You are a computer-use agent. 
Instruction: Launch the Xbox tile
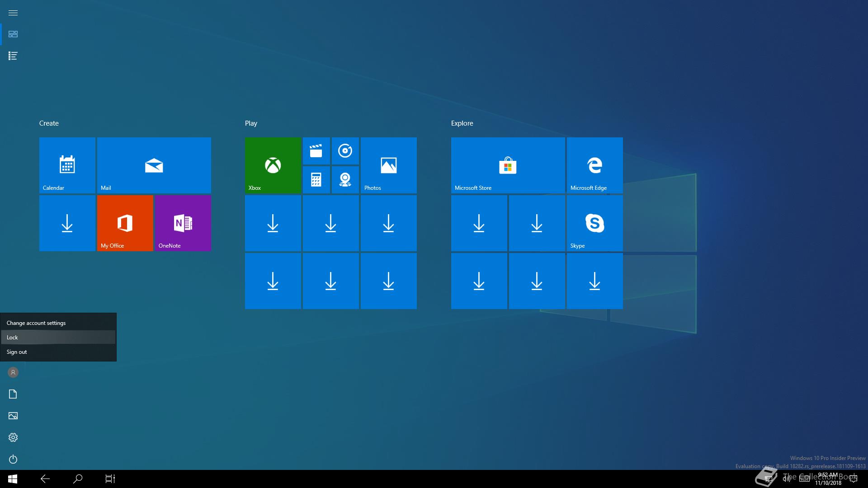(x=273, y=165)
